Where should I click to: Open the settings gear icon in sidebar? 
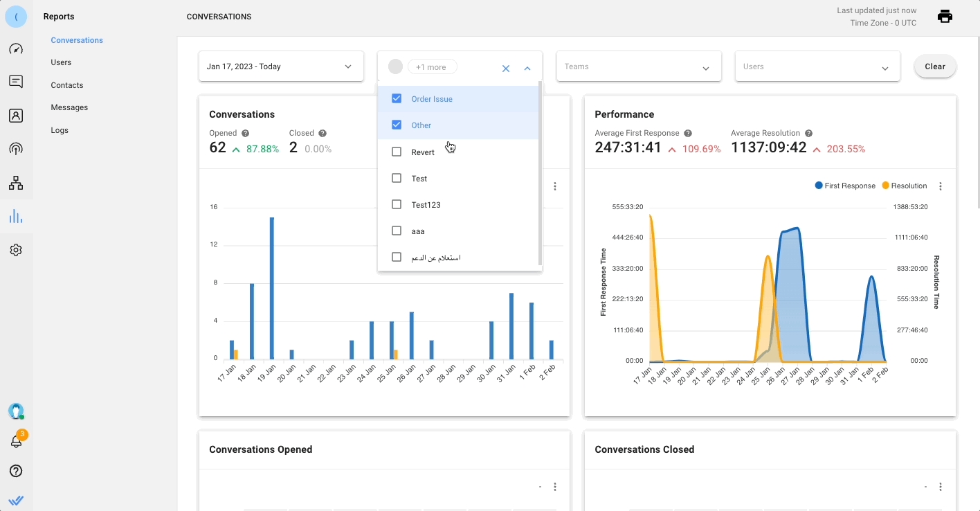(x=16, y=250)
